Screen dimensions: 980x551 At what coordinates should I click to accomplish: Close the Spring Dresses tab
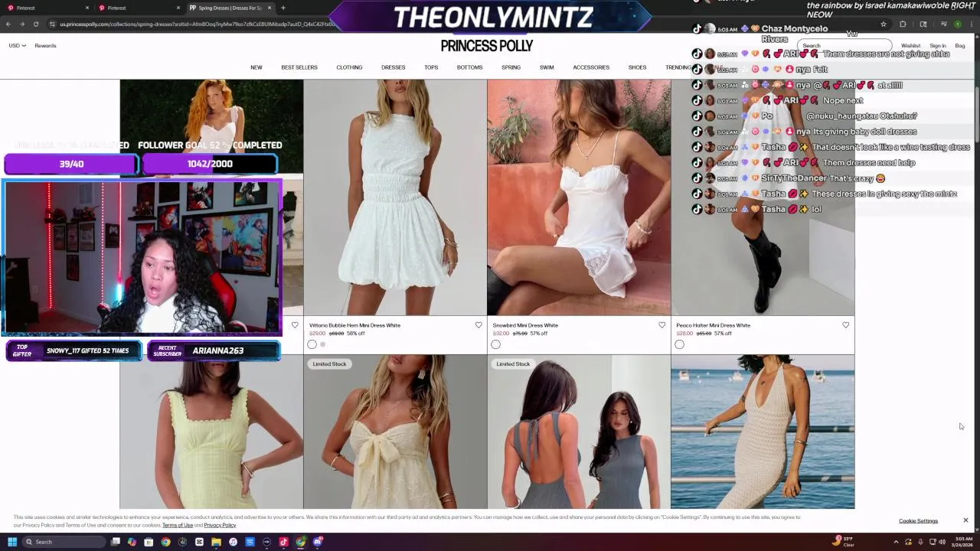pyautogui.click(x=269, y=8)
